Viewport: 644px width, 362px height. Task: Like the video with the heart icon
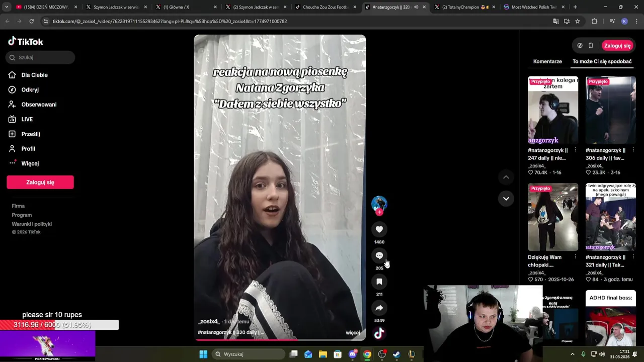point(379,229)
